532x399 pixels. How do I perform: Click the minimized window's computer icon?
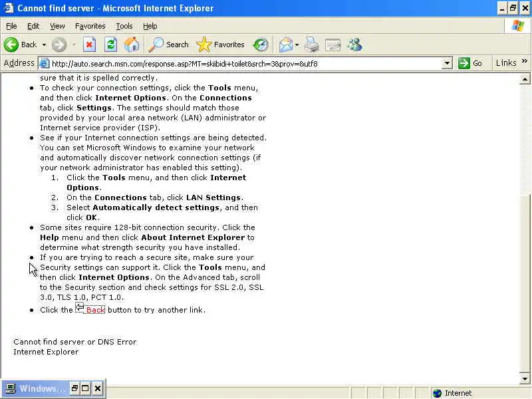click(11, 388)
